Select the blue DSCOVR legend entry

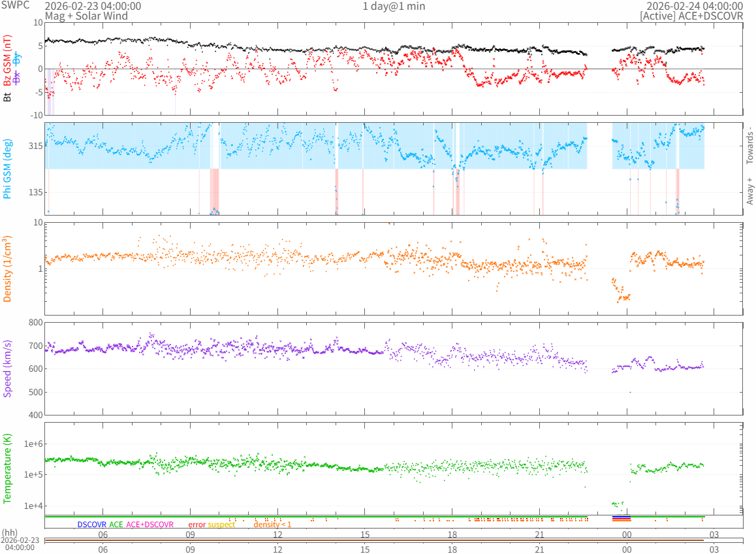[91, 524]
